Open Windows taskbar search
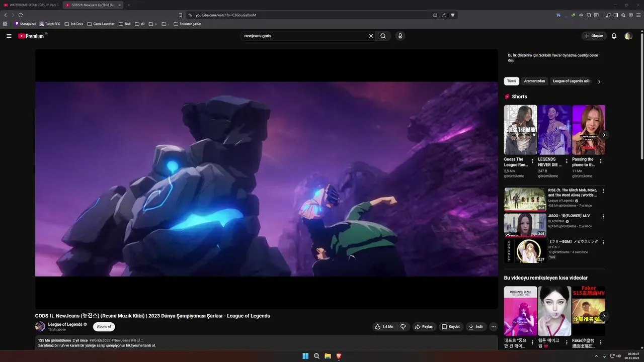This screenshot has width=644, height=362. point(316,356)
